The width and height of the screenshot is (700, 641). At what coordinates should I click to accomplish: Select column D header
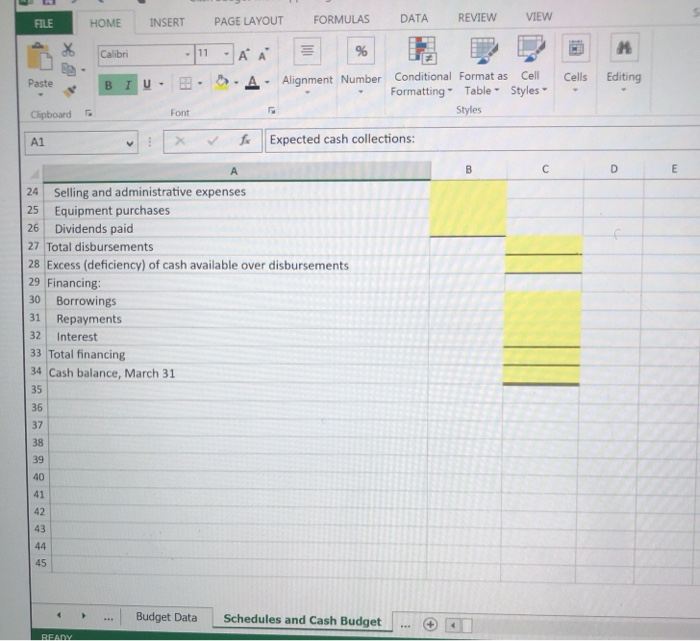point(614,169)
